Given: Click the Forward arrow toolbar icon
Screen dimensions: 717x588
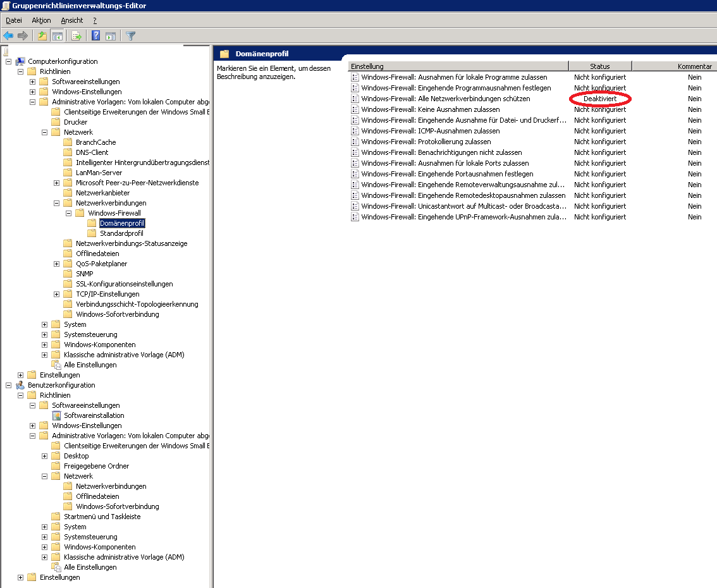Looking at the screenshot, I should click(x=22, y=35).
